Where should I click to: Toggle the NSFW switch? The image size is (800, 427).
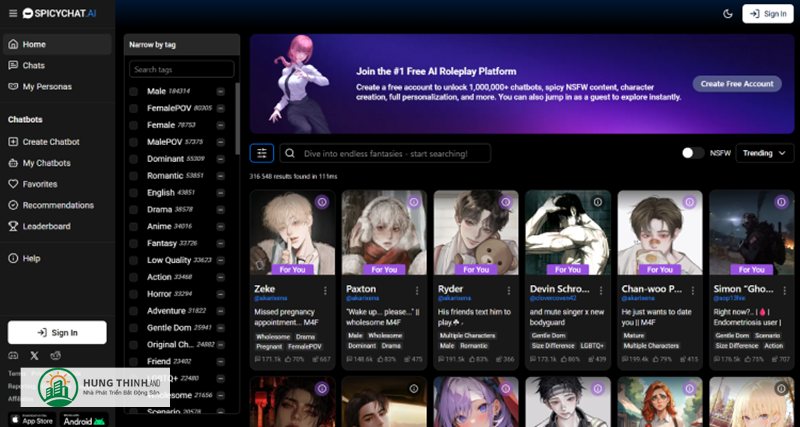tap(692, 153)
